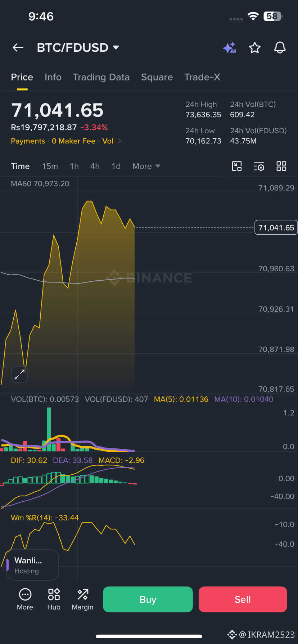Select the 1d chart interval
The image size is (298, 644).
(116, 166)
